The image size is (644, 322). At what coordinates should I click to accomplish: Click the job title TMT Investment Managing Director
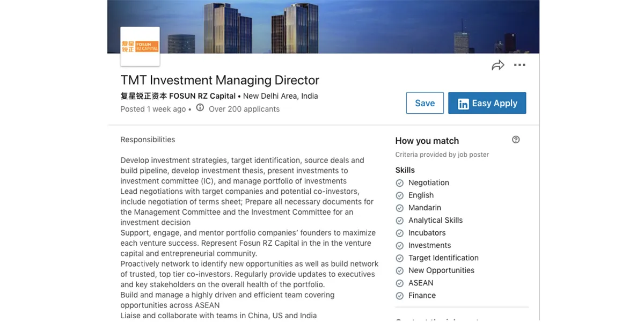coord(220,80)
